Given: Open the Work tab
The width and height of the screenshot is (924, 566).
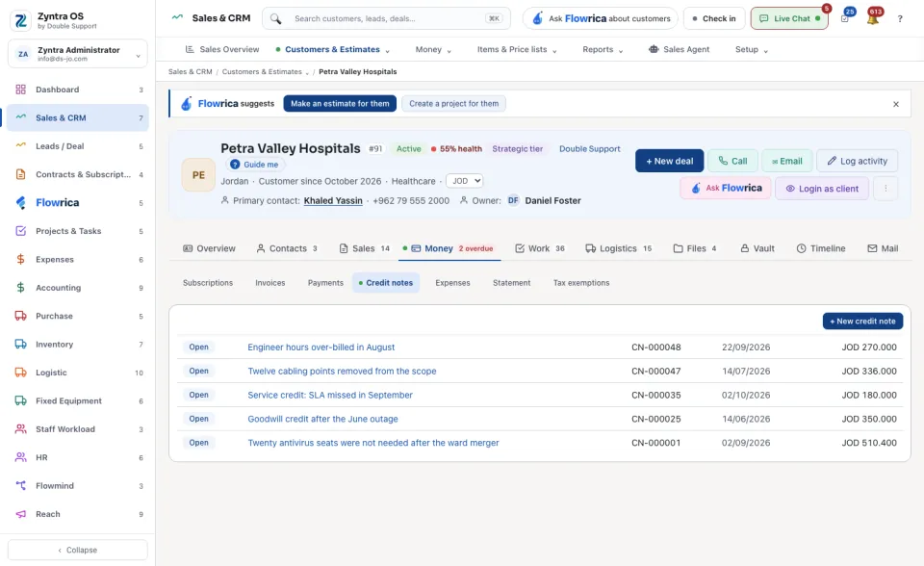Looking at the screenshot, I should (540, 248).
